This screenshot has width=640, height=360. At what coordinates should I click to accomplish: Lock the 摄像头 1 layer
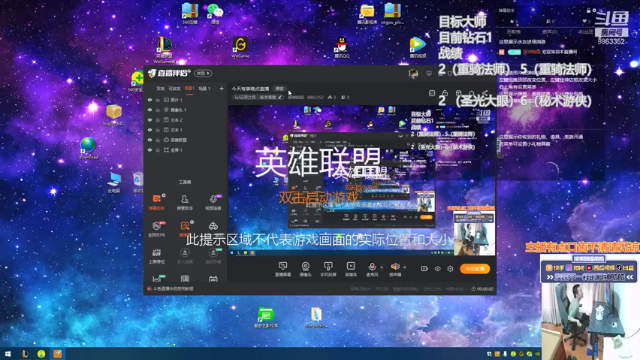point(158,110)
